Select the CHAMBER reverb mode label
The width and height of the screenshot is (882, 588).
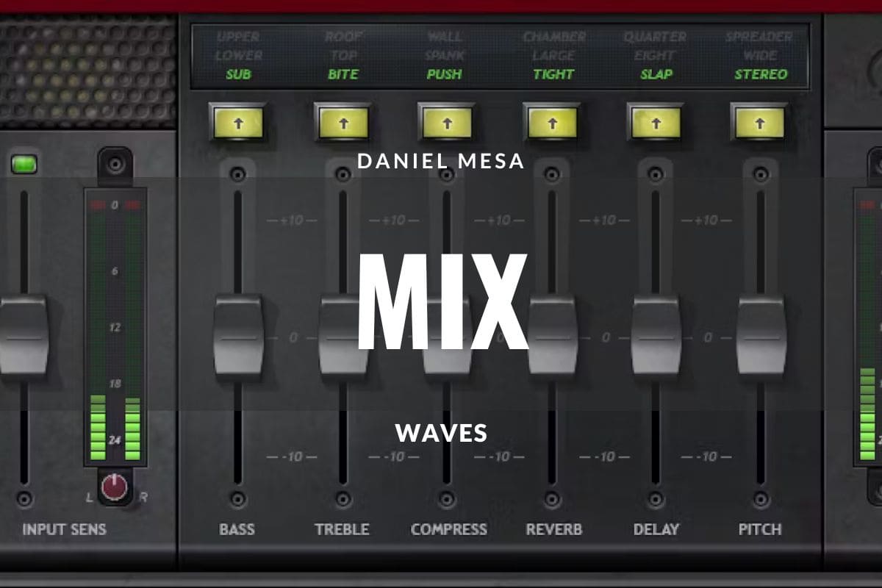(554, 36)
